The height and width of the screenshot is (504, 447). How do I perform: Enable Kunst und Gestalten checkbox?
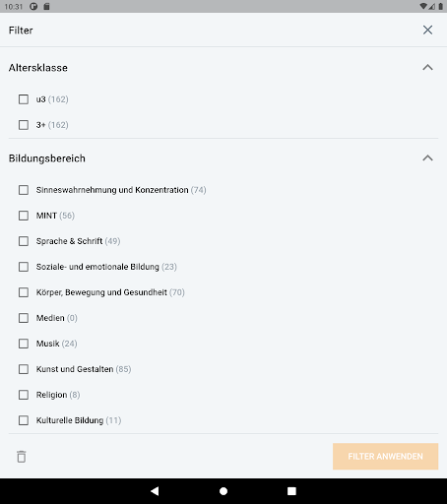(x=24, y=369)
